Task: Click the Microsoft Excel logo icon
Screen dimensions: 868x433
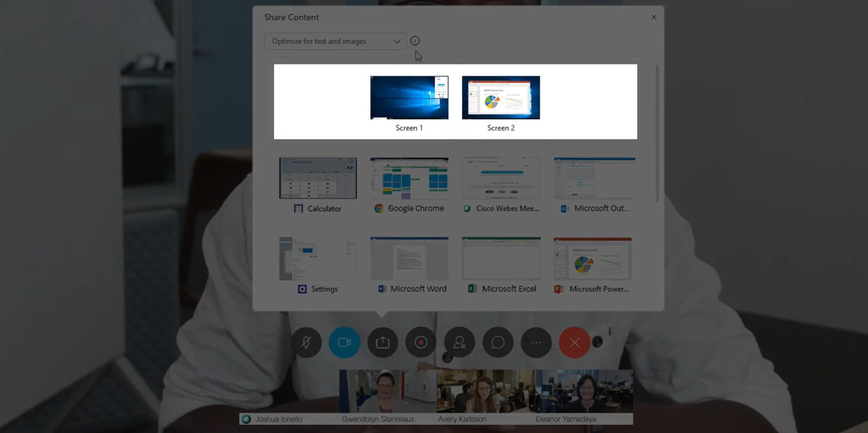Action: tap(472, 289)
